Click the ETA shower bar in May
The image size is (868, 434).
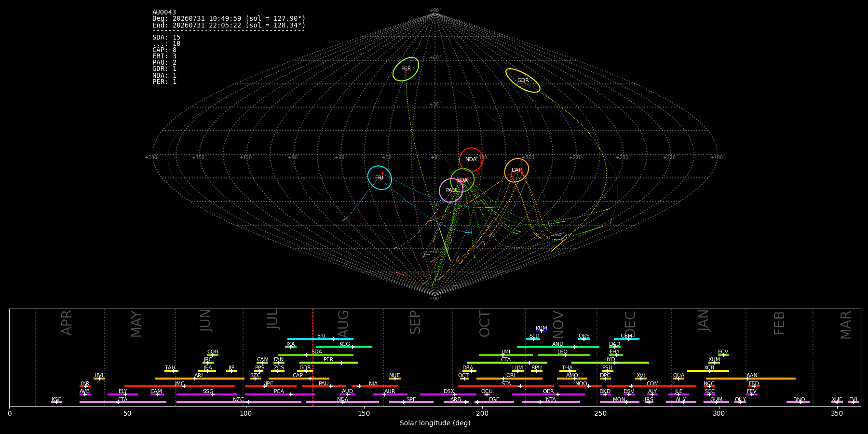point(123,402)
